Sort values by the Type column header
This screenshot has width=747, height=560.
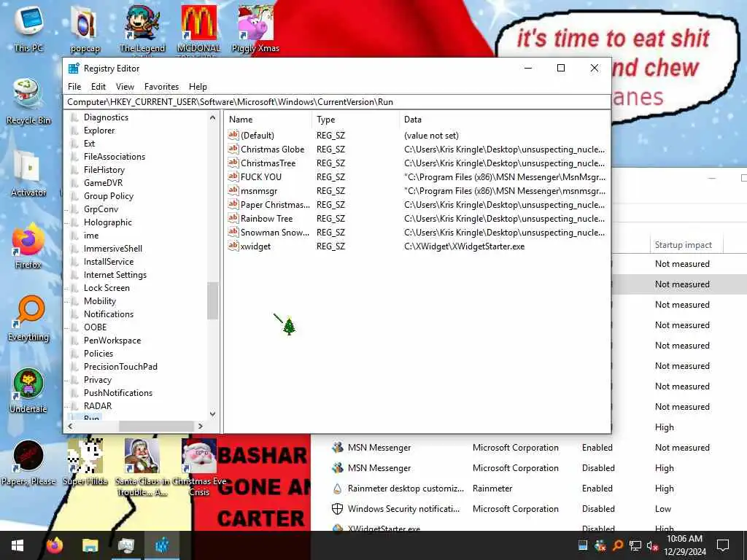point(355,120)
